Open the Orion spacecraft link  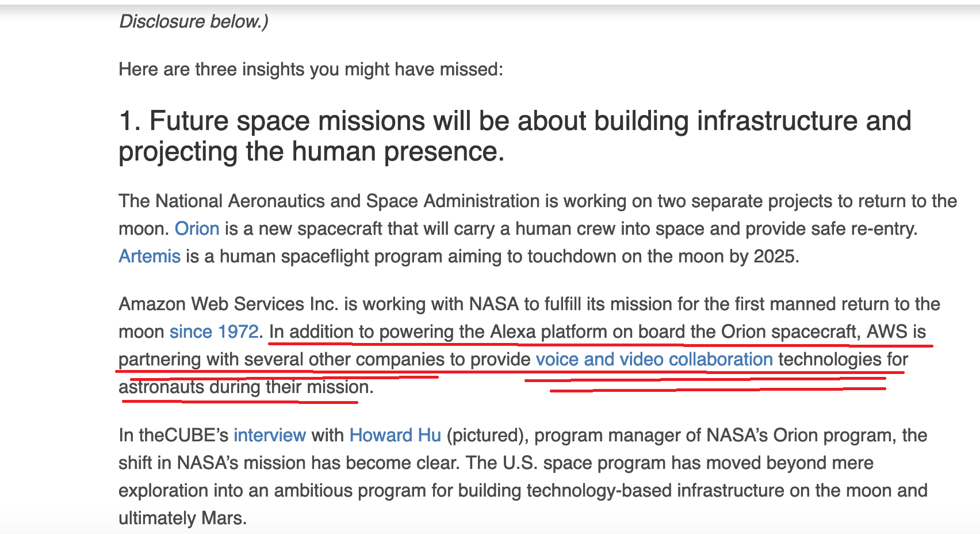[197, 228]
